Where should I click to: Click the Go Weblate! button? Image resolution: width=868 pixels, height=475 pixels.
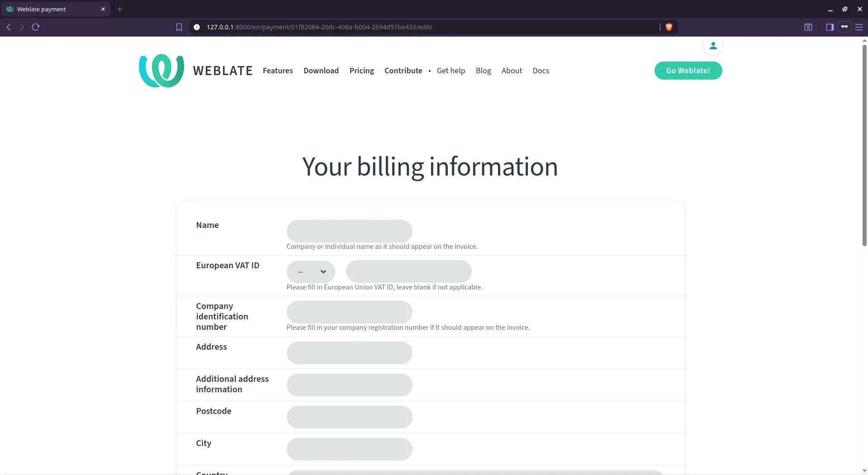(688, 71)
